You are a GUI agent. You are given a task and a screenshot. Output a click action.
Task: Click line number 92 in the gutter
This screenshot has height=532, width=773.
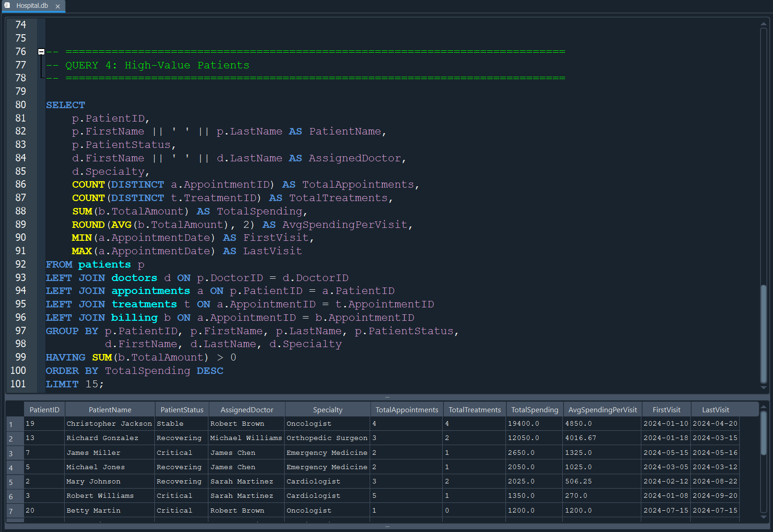pos(20,264)
